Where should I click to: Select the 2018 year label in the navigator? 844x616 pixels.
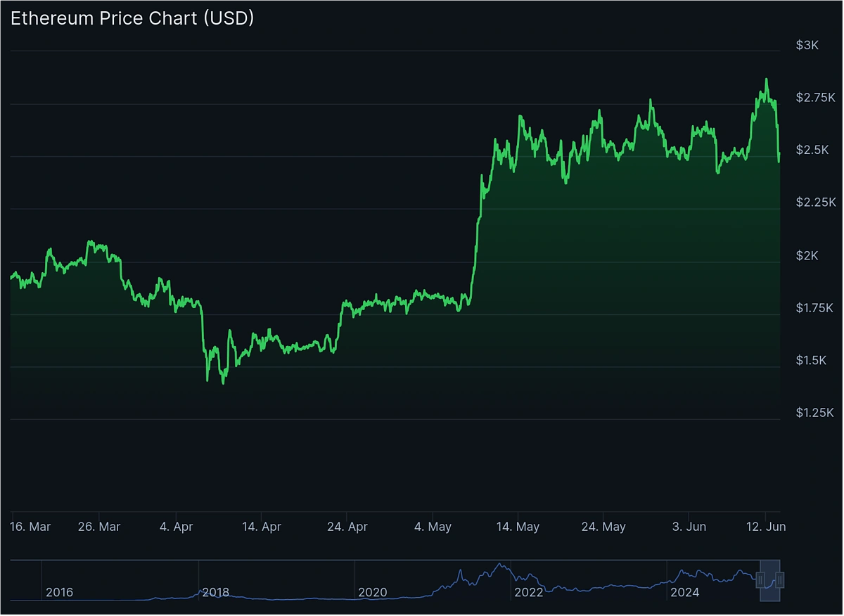point(216,593)
